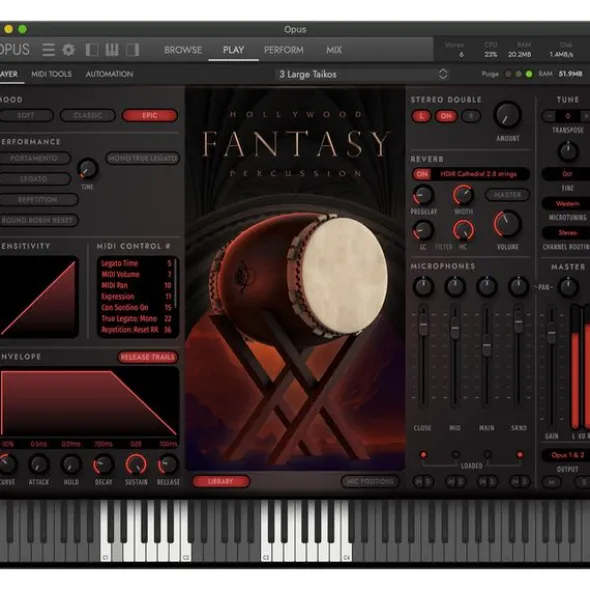Open the 3 Large Taikos instrument selector
The height and width of the screenshot is (591, 590).
pos(362,74)
